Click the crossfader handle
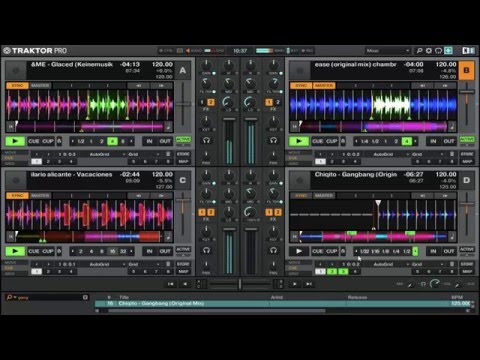 [x=240, y=284]
